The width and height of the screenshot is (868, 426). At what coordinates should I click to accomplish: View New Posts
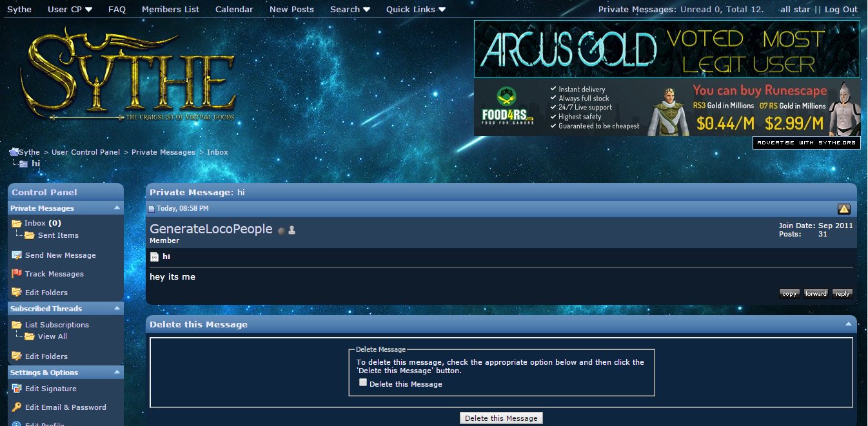pos(291,9)
